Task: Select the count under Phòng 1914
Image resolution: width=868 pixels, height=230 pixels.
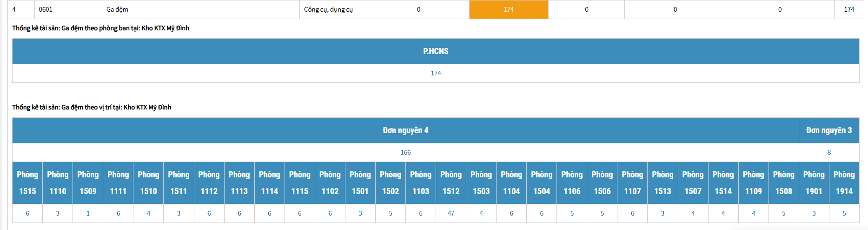Action: [x=844, y=213]
